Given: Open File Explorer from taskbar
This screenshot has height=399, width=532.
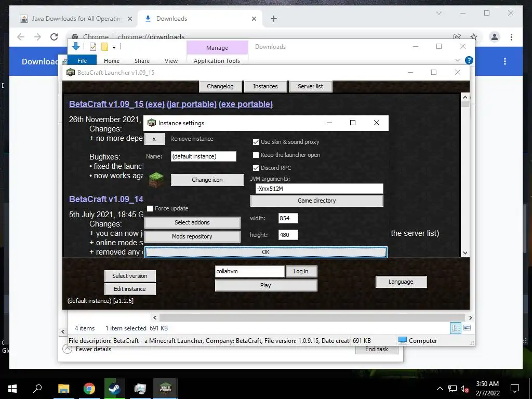Looking at the screenshot, I should (63, 389).
